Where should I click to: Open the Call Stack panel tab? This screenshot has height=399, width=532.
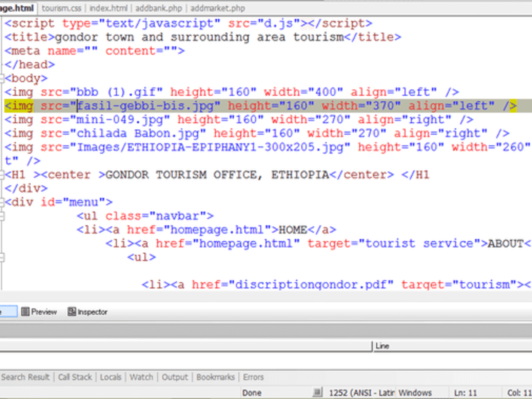[75, 377]
